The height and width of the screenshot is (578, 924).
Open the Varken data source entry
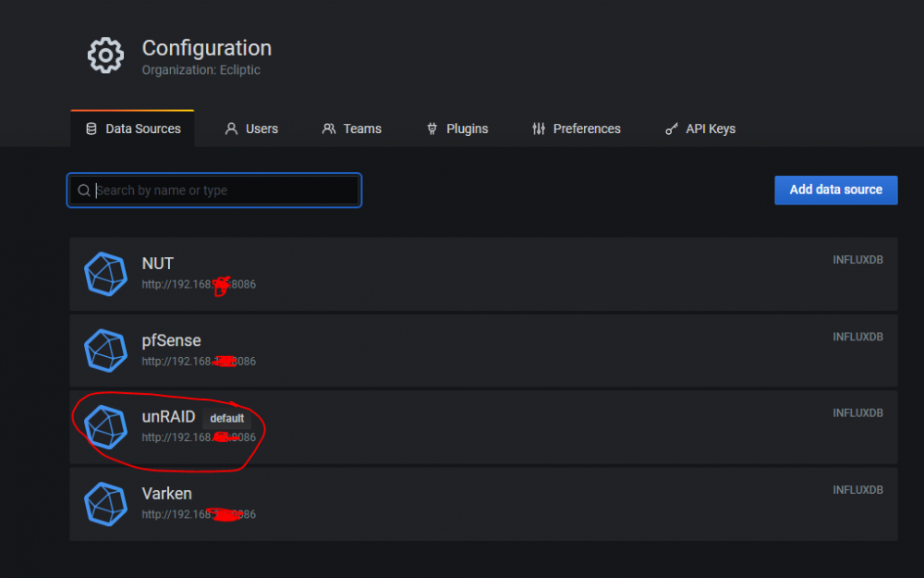[x=483, y=504]
